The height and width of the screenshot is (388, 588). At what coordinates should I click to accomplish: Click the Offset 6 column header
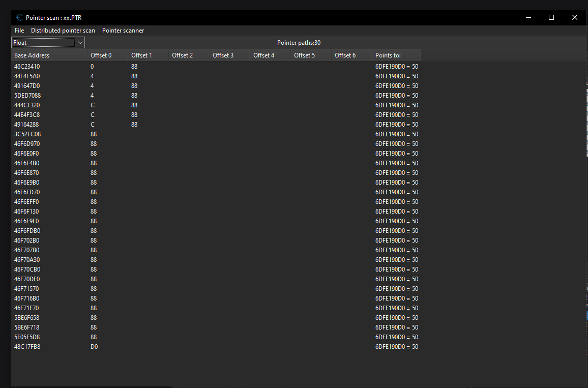(352, 55)
